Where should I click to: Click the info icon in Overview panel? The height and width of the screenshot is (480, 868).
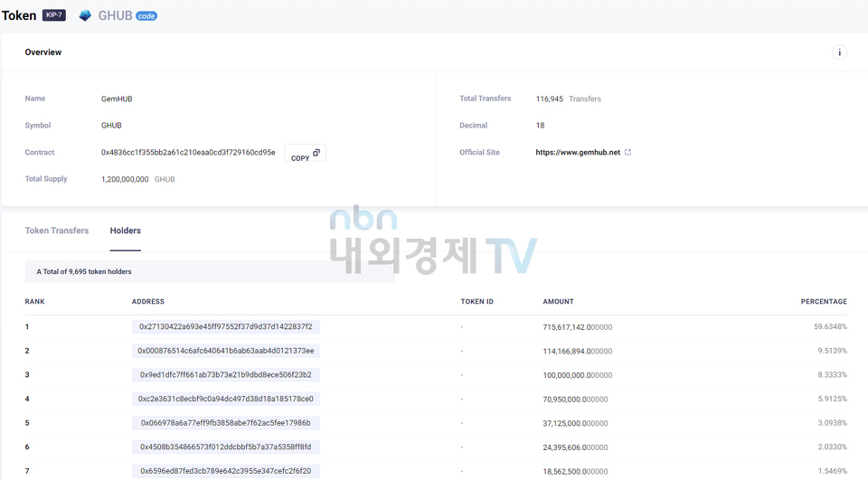click(839, 52)
